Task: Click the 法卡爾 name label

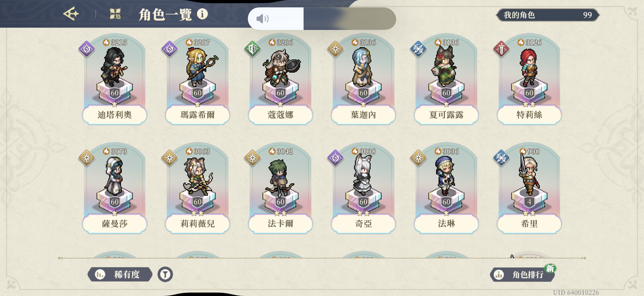Action: pos(280,224)
